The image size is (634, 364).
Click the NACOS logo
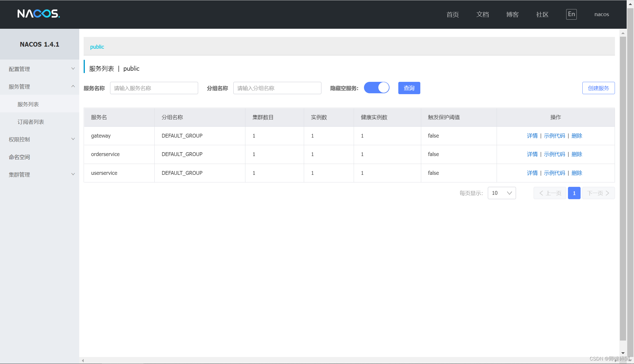coord(38,14)
